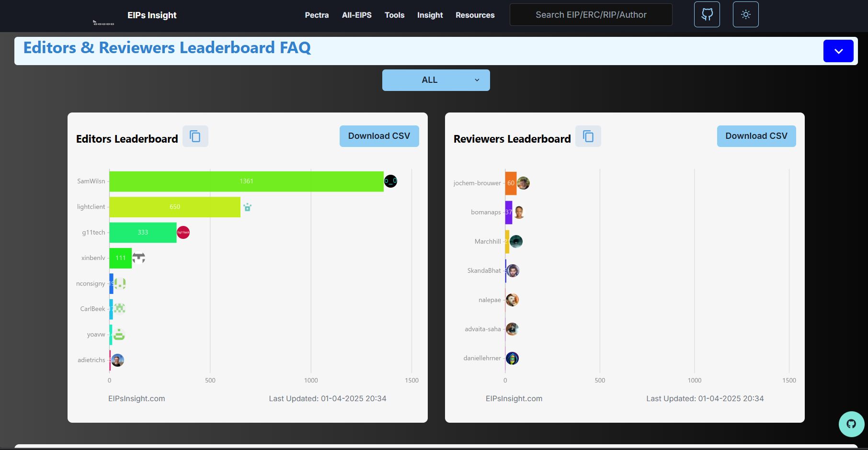Image resolution: width=868 pixels, height=450 pixels.
Task: Toggle light/dark theme sun icon
Action: pos(745,14)
